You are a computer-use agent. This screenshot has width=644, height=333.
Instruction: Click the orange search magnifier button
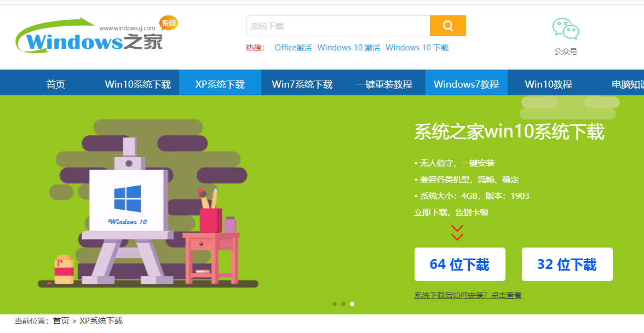pos(447,26)
